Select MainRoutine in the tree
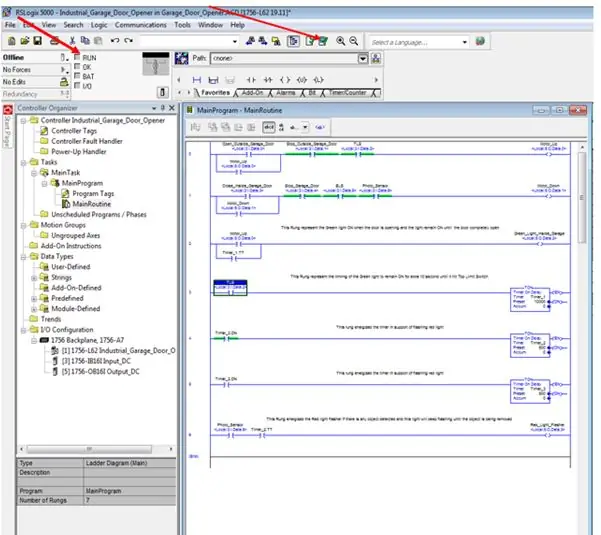This screenshot has height=535, width=601. (92, 204)
